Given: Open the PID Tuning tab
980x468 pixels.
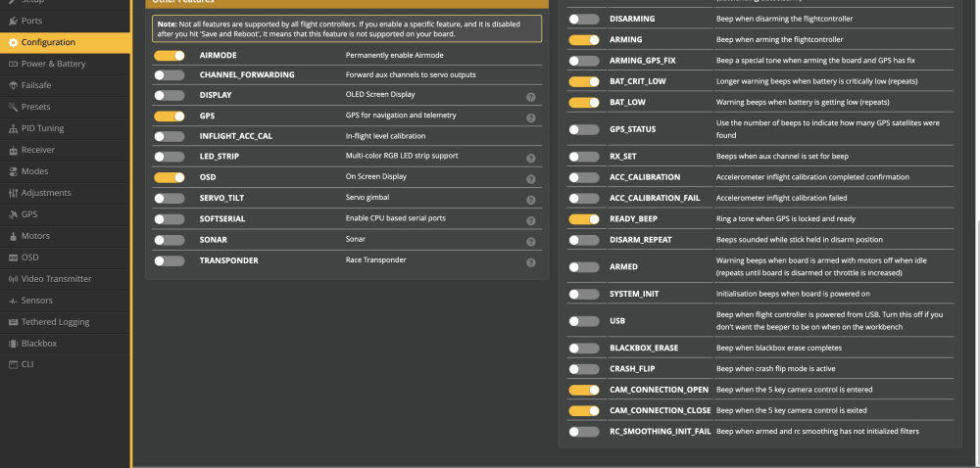Looking at the screenshot, I should click(42, 128).
